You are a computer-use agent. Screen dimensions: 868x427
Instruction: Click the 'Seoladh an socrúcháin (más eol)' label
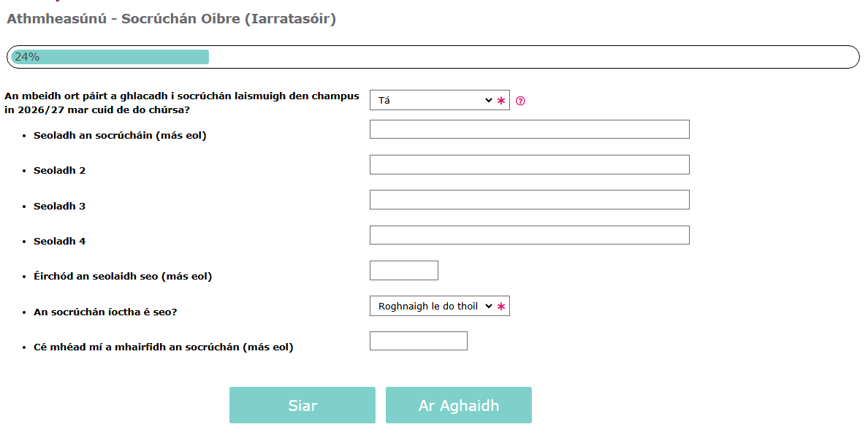[120, 136]
